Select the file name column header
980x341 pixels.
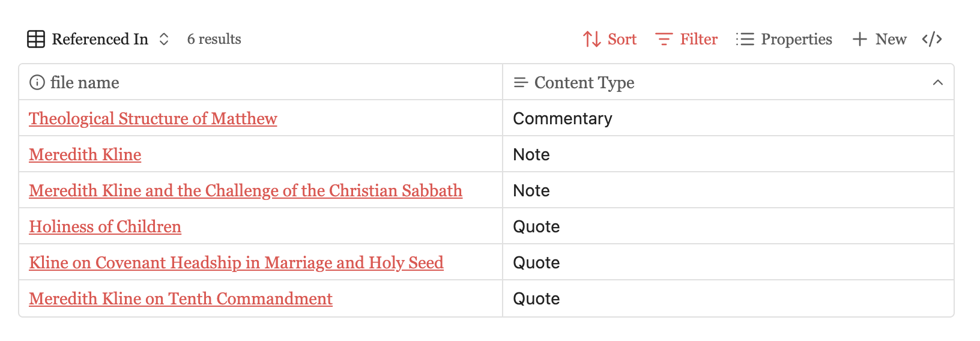(85, 82)
